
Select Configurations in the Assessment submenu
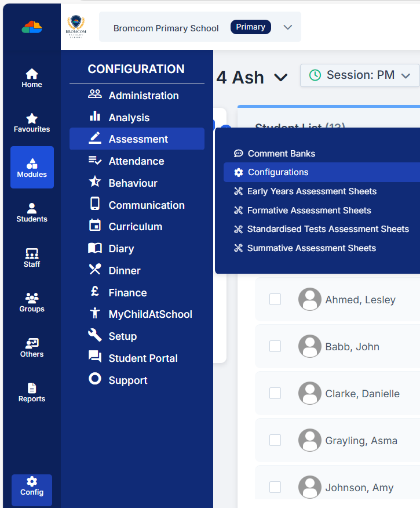pyautogui.click(x=278, y=172)
